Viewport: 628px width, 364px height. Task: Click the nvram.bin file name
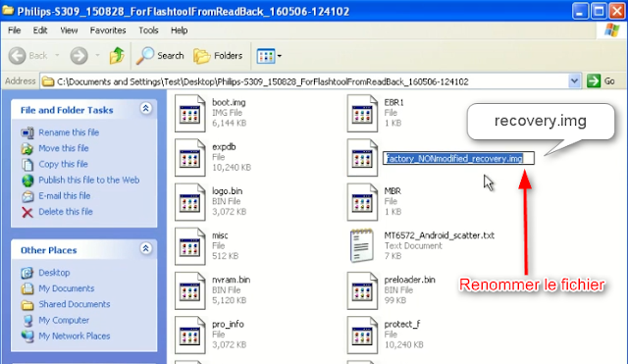pyautogui.click(x=232, y=280)
